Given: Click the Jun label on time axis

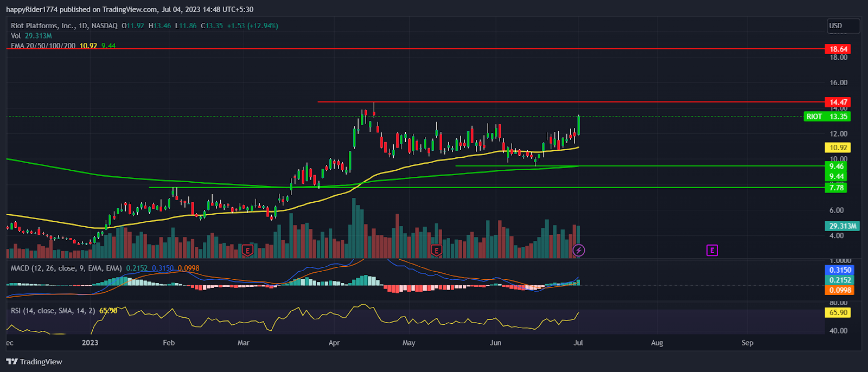Looking at the screenshot, I should [495, 343].
